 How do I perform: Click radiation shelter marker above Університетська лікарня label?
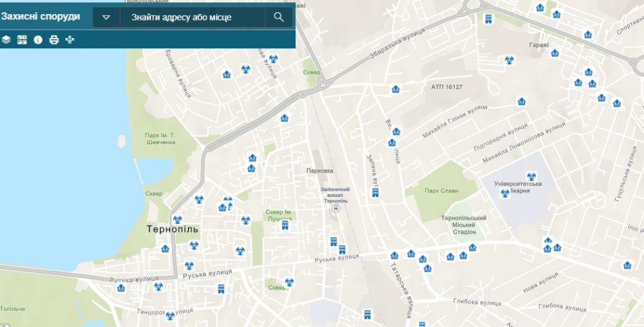tap(531, 176)
